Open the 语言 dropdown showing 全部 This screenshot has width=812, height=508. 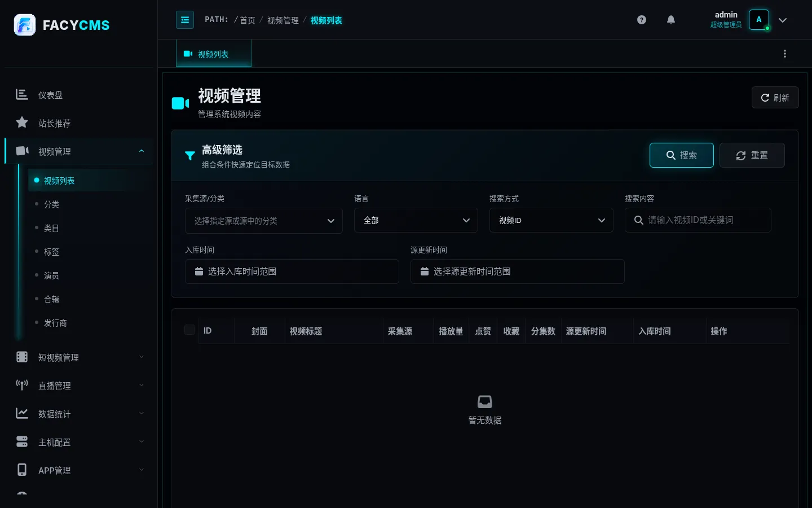(416, 220)
